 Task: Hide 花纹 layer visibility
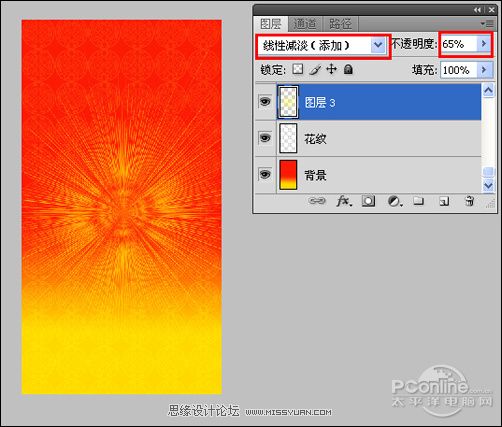[265, 138]
